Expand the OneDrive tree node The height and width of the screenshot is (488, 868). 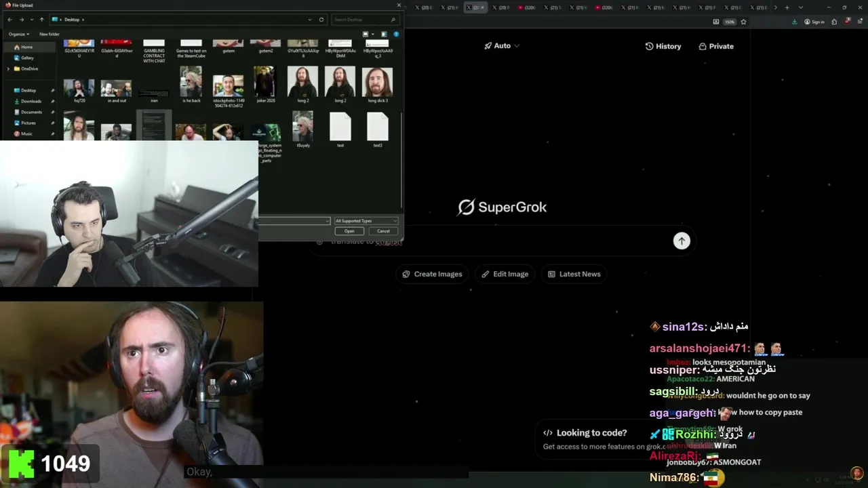8,68
